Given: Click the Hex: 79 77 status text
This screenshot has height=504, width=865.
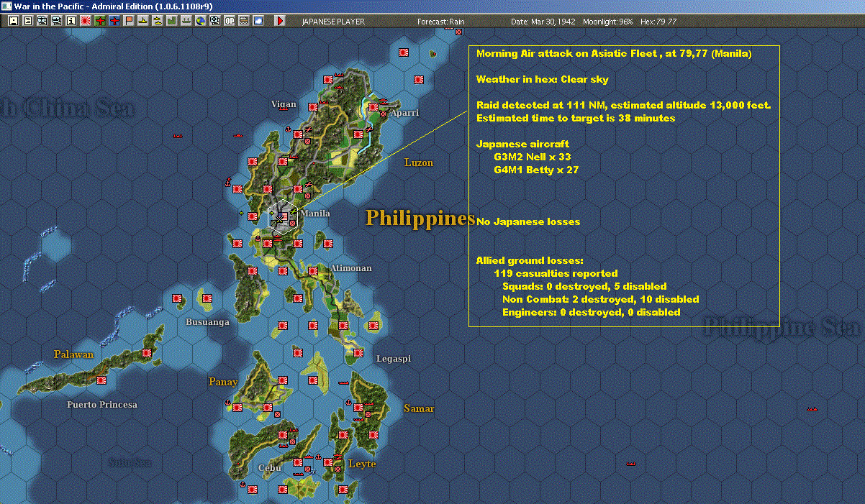Looking at the screenshot, I should click(x=658, y=22).
